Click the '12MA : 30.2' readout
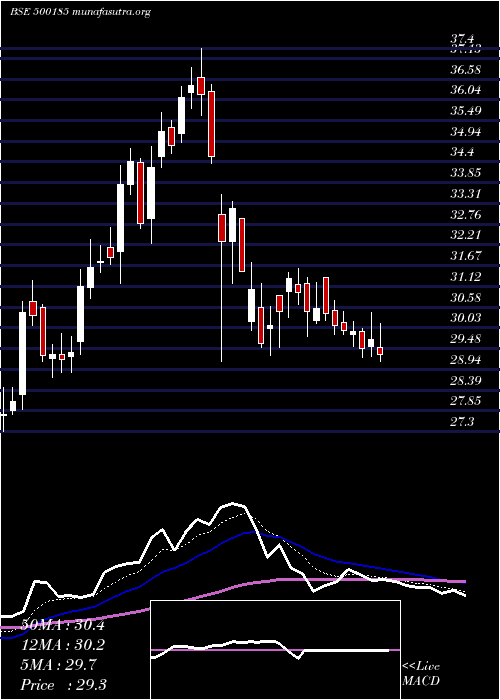500x700 pixels. point(62,645)
